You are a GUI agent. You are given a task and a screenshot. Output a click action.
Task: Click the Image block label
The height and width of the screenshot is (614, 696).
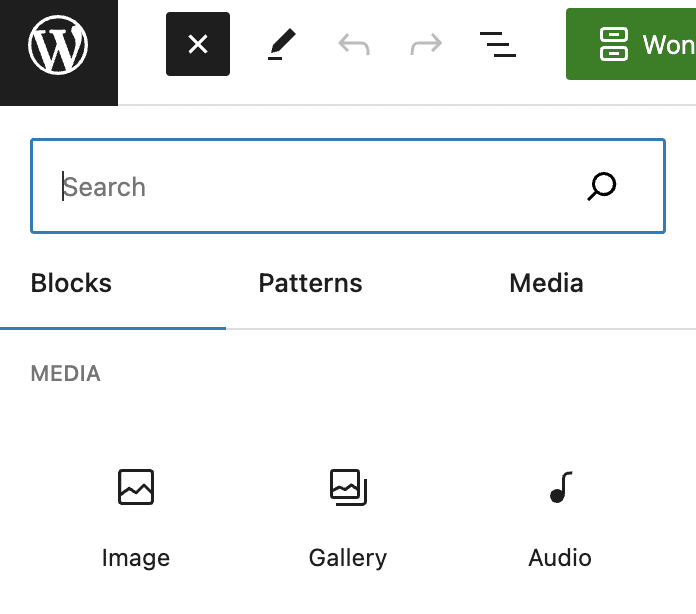tap(136, 558)
